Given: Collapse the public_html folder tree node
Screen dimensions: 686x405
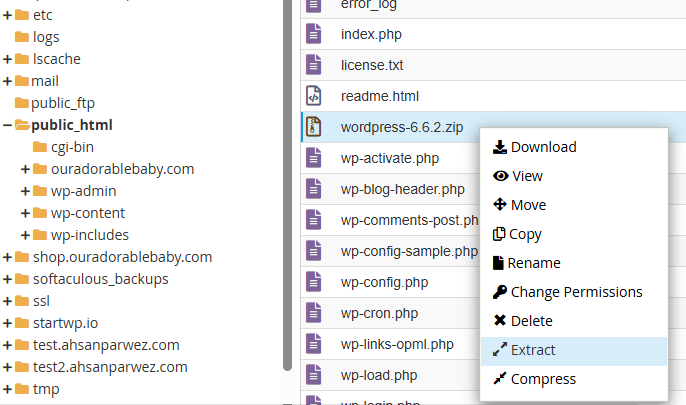Looking at the screenshot, I should (8, 125).
